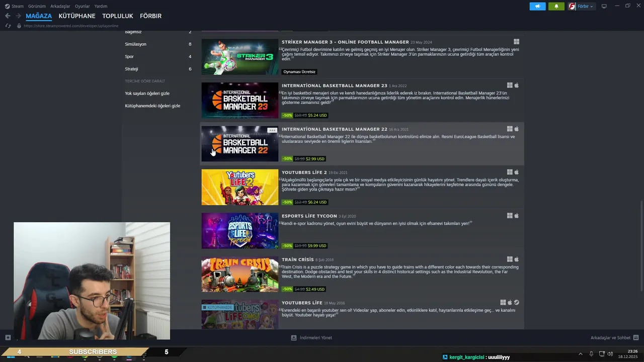Open the Steam menu
The width and height of the screenshot is (644, 362).
point(14,6)
